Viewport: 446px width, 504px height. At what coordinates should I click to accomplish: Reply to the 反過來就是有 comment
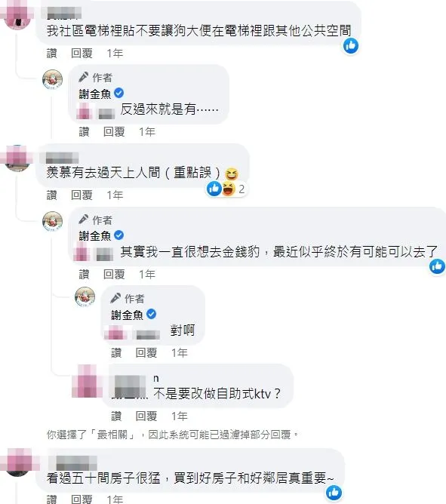[x=114, y=131]
